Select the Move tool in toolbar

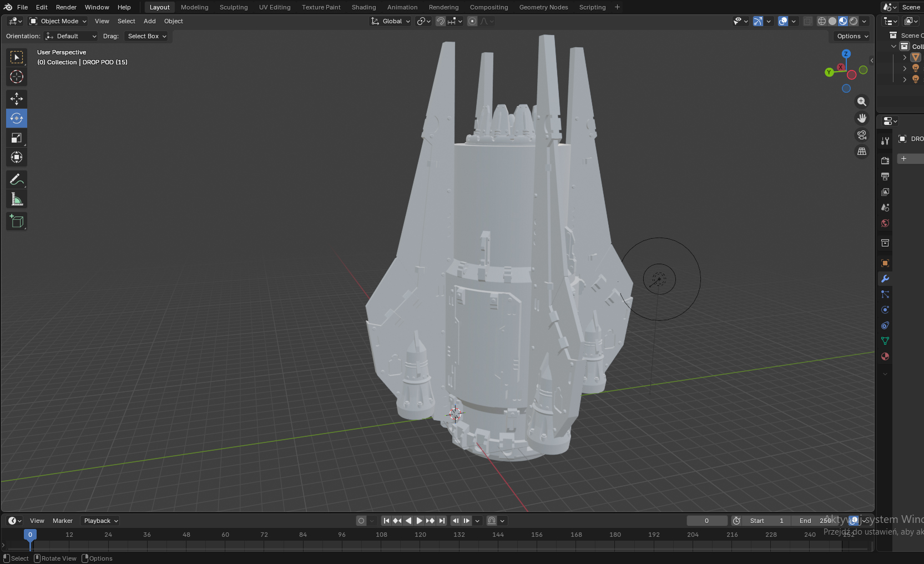point(17,99)
